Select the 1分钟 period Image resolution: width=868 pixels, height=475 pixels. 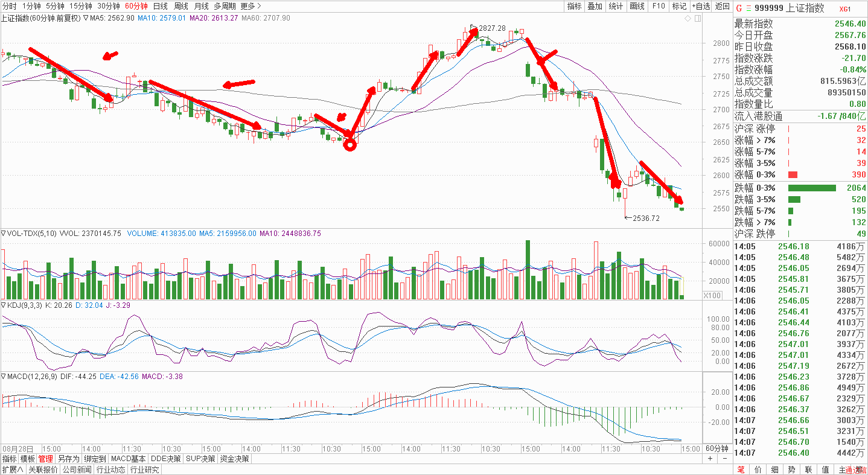(31, 6)
